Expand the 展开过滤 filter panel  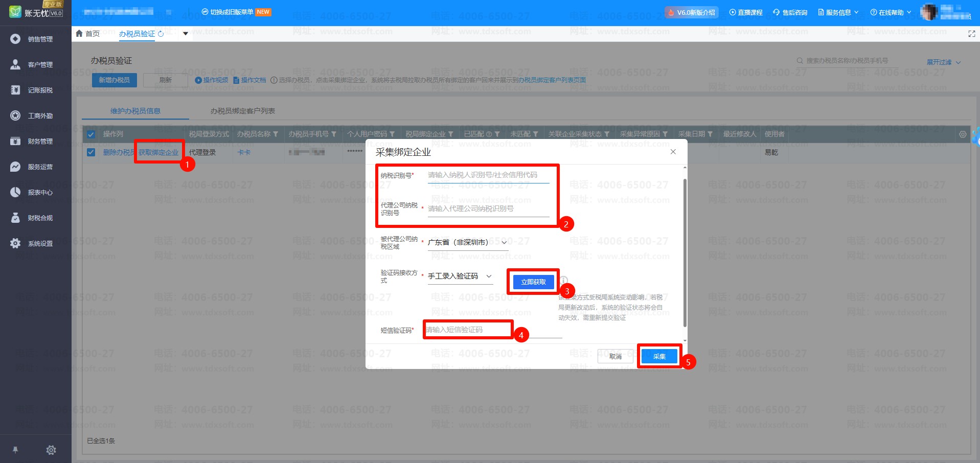[943, 62]
